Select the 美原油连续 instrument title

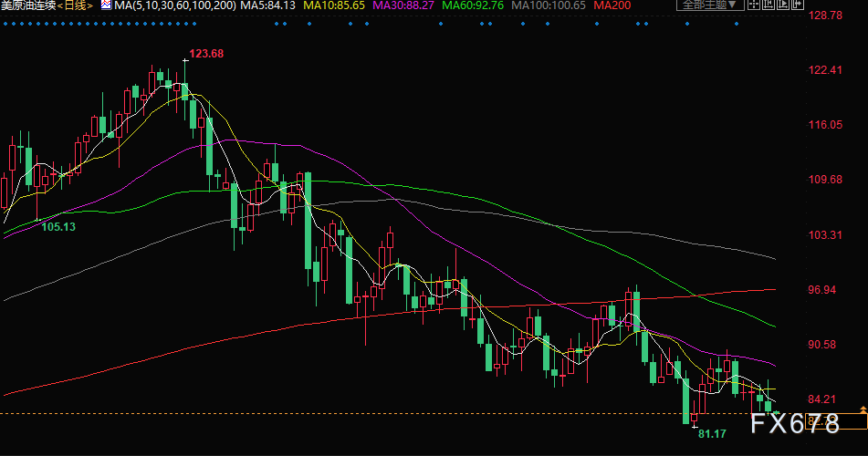coord(28,5)
